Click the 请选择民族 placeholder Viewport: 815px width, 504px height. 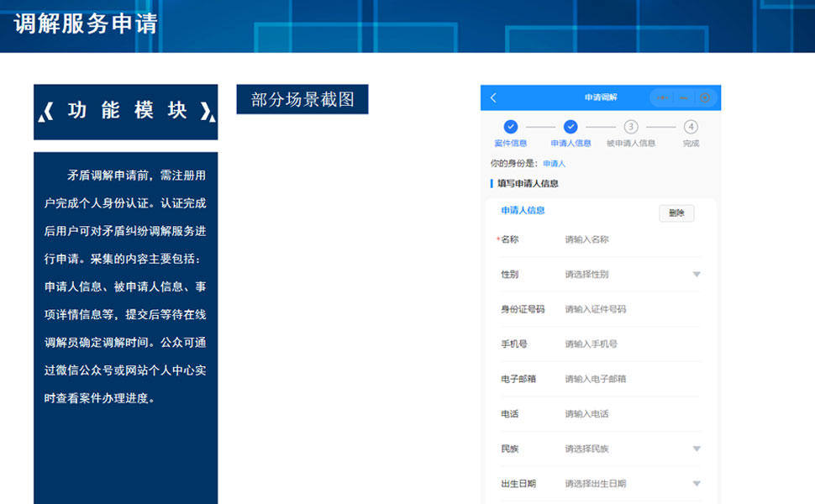pyautogui.click(x=586, y=449)
